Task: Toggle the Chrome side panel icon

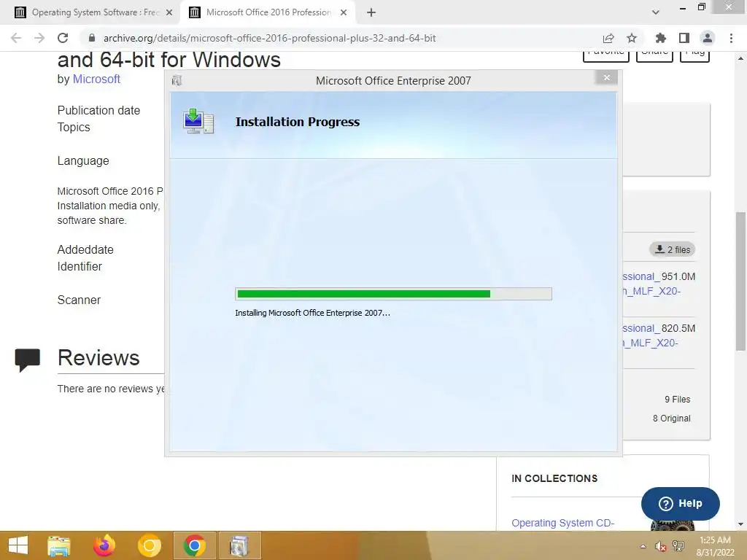Action: (684, 38)
